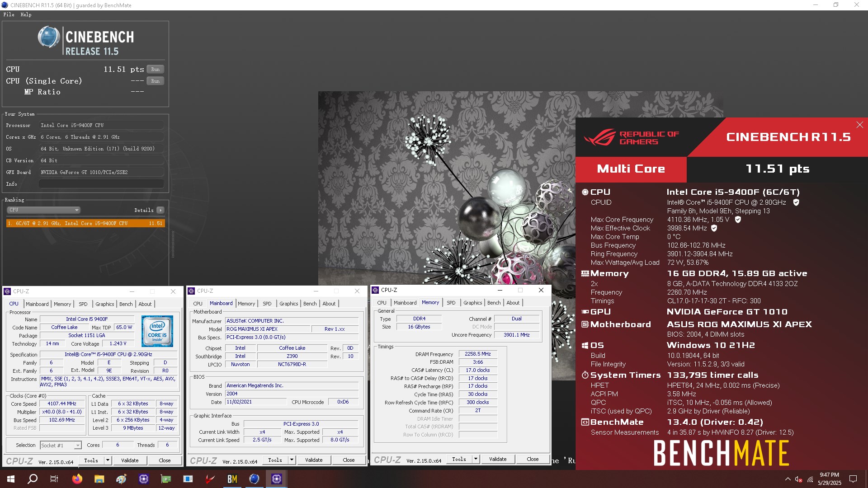Click the network tray icon
The height and width of the screenshot is (488, 868).
point(810,479)
